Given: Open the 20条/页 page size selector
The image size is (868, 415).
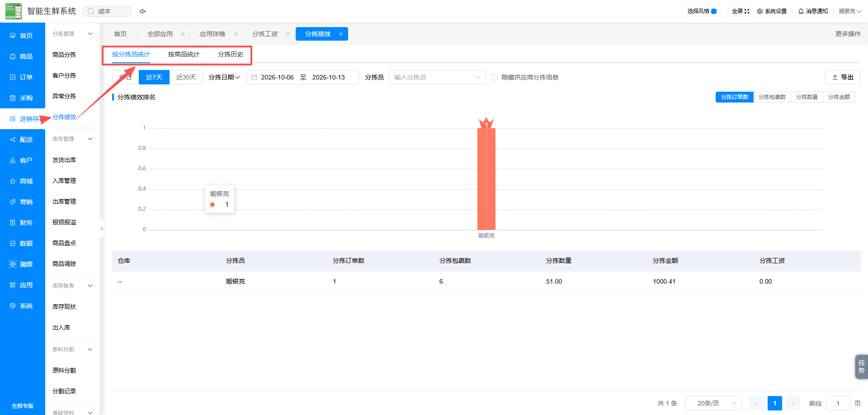Looking at the screenshot, I should click(x=713, y=403).
